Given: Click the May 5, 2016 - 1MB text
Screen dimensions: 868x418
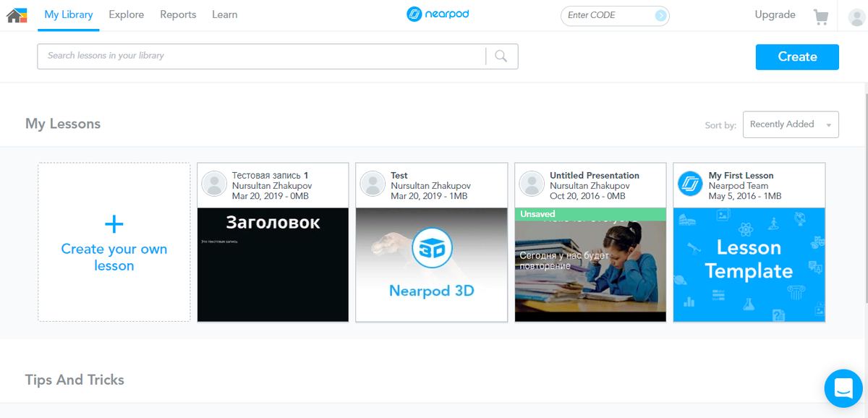Looking at the screenshot, I should (745, 196).
